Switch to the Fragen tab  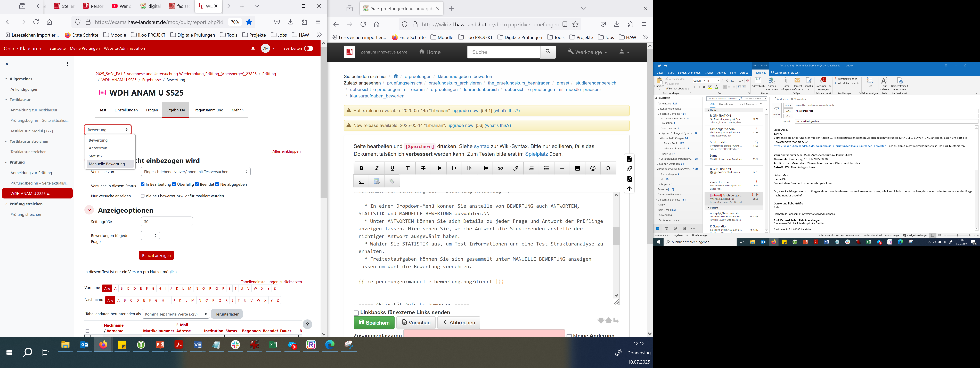pos(152,110)
